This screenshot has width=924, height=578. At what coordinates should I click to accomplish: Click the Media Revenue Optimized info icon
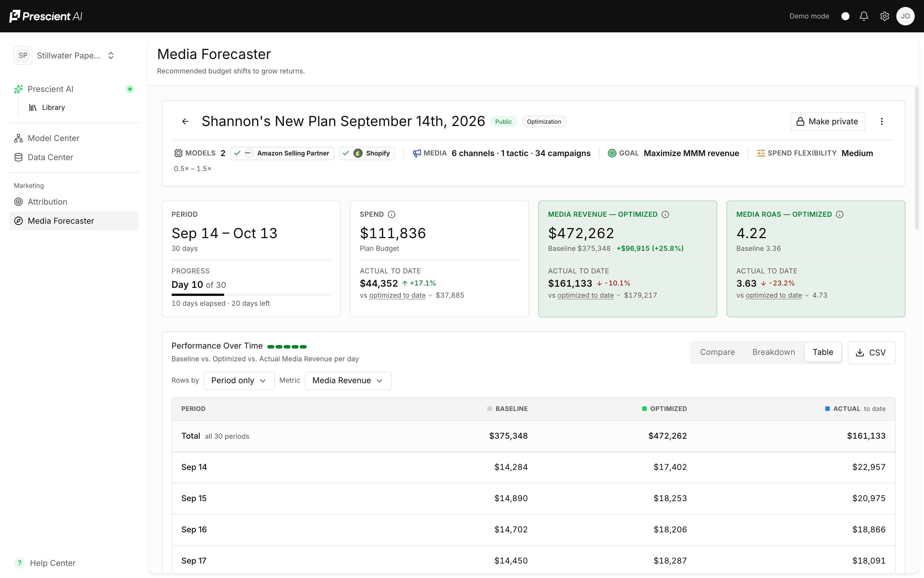pos(665,214)
